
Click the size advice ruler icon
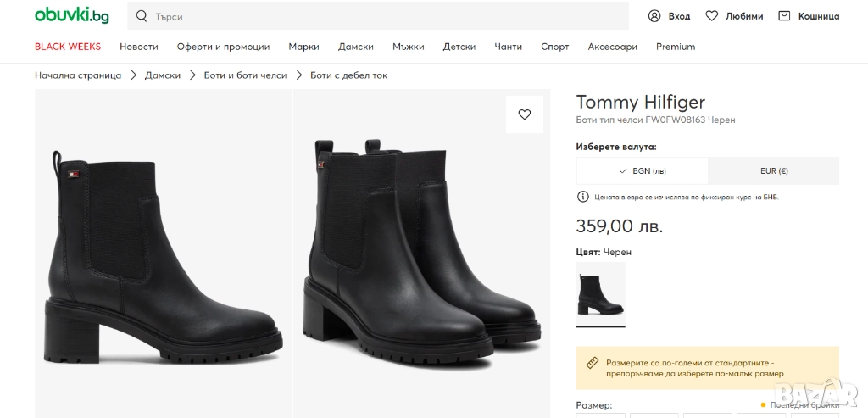(x=593, y=362)
